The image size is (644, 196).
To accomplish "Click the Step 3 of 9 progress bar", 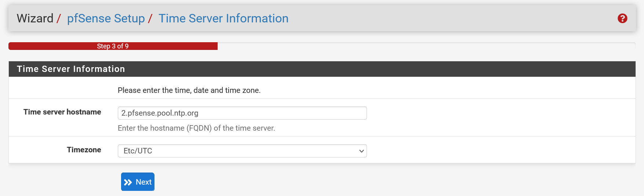I will tap(113, 46).
